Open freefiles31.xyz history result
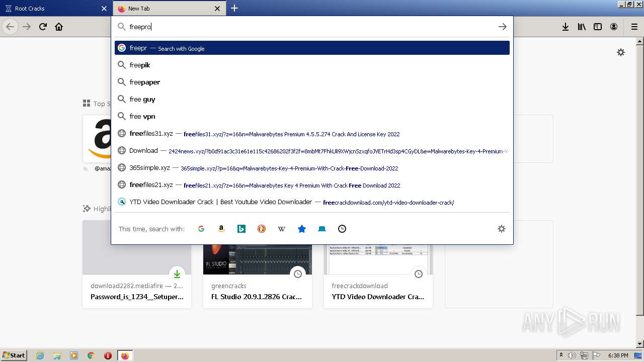Viewport: 644px width, 362px height. [312, 134]
